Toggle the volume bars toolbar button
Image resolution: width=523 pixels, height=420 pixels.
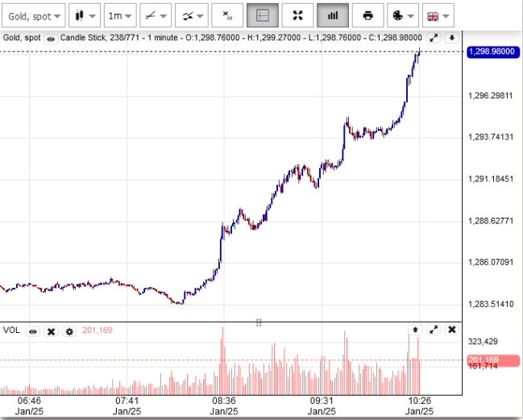(x=333, y=15)
